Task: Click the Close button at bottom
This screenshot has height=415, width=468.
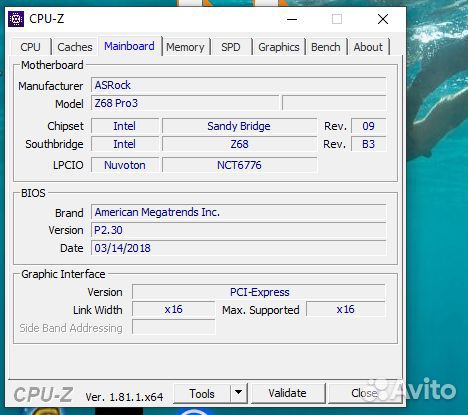Action: coord(365,393)
